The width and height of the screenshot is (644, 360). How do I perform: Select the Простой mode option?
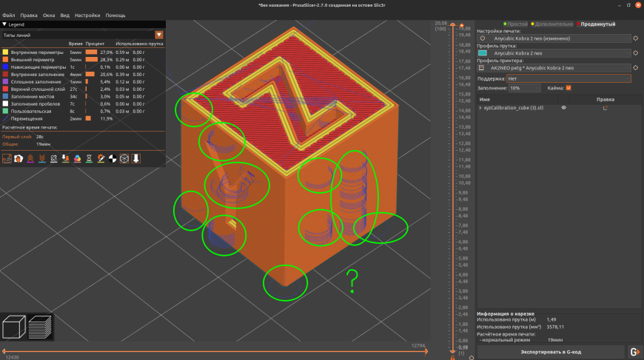515,24
